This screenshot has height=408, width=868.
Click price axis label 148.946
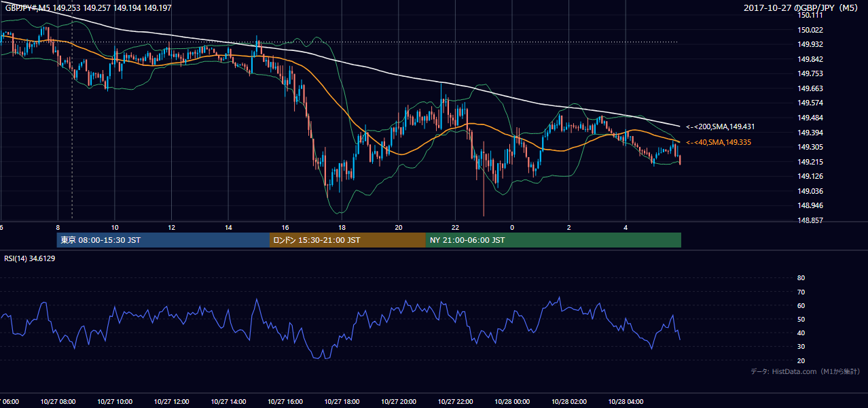coord(810,205)
